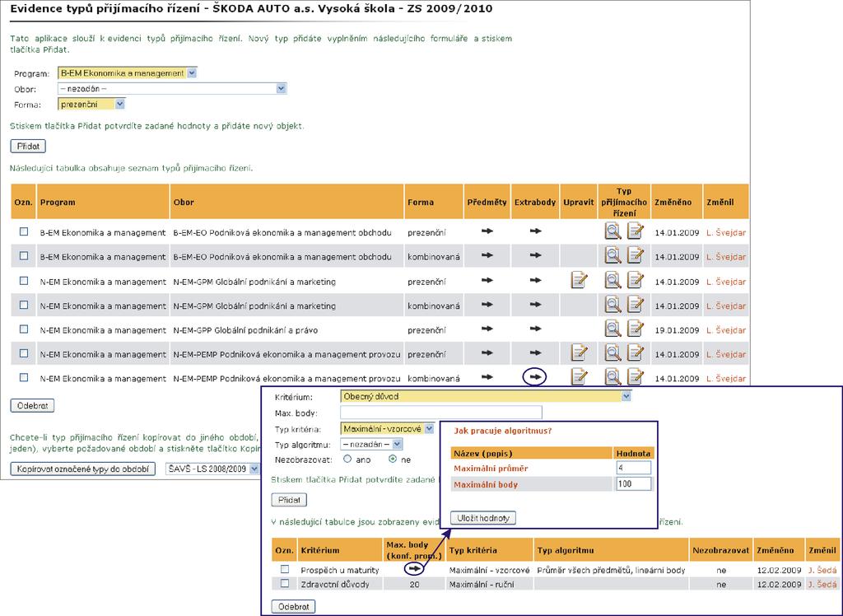Open Extrabody arrow in B-EM-EO kombinovaná row
This screenshot has height=616, width=843.
[535, 255]
